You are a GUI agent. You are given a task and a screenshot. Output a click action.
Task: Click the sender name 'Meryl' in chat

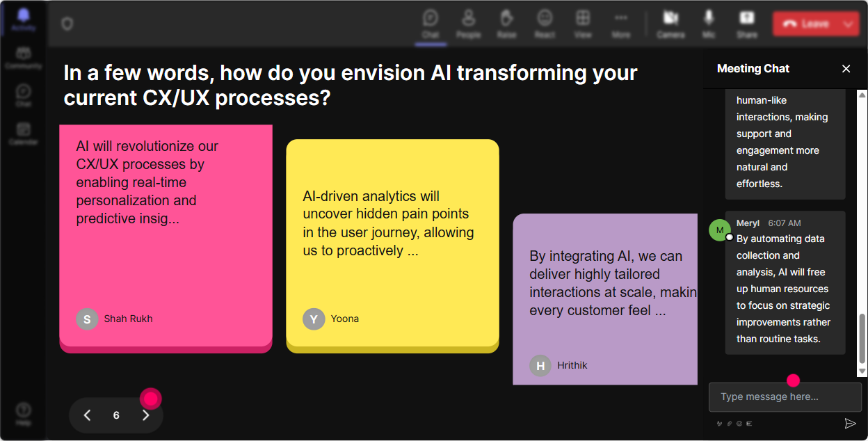748,223
